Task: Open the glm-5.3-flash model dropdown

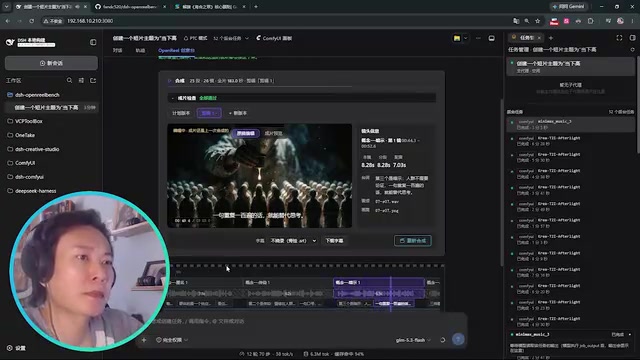Action: point(413,340)
